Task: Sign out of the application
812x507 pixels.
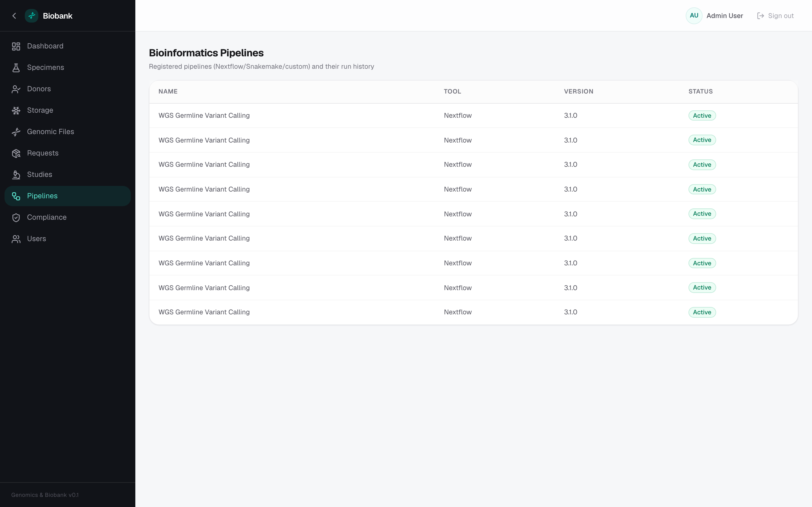Action: (775, 16)
